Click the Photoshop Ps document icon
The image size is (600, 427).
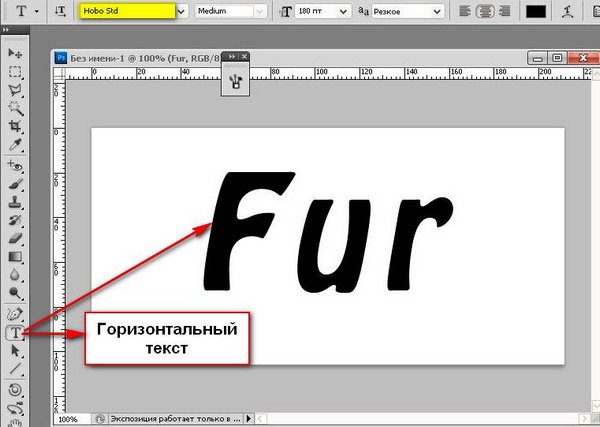[x=61, y=58]
